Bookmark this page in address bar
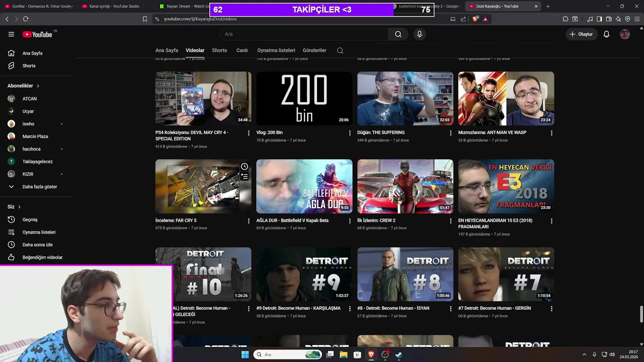 coord(145,19)
